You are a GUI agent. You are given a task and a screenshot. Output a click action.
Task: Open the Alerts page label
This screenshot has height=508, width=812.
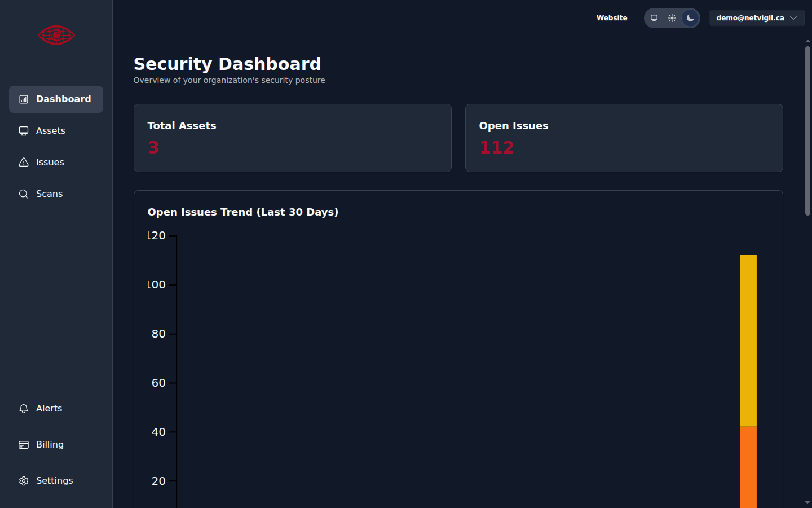(x=49, y=409)
